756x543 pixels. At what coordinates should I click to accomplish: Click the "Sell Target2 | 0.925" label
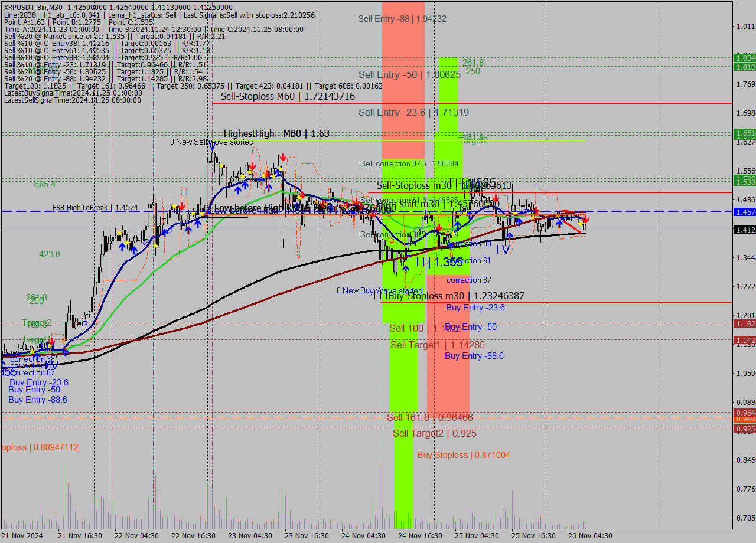coord(435,433)
